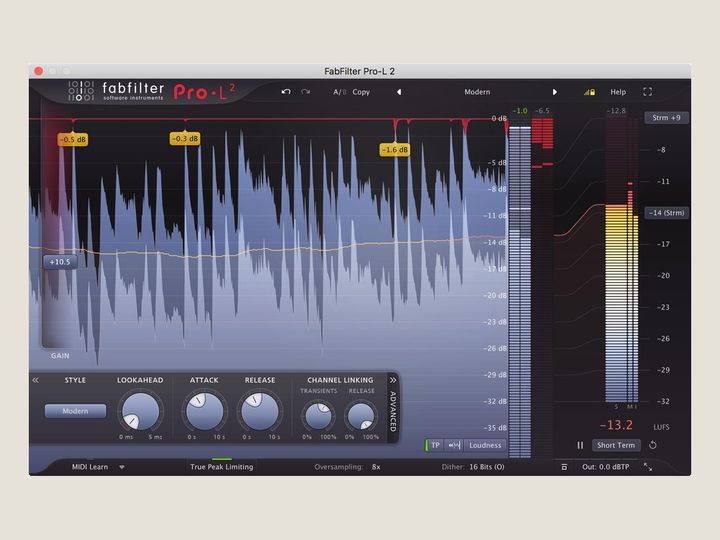
Task: Click the Gain slider handle showing +10.5
Action: [x=60, y=262]
